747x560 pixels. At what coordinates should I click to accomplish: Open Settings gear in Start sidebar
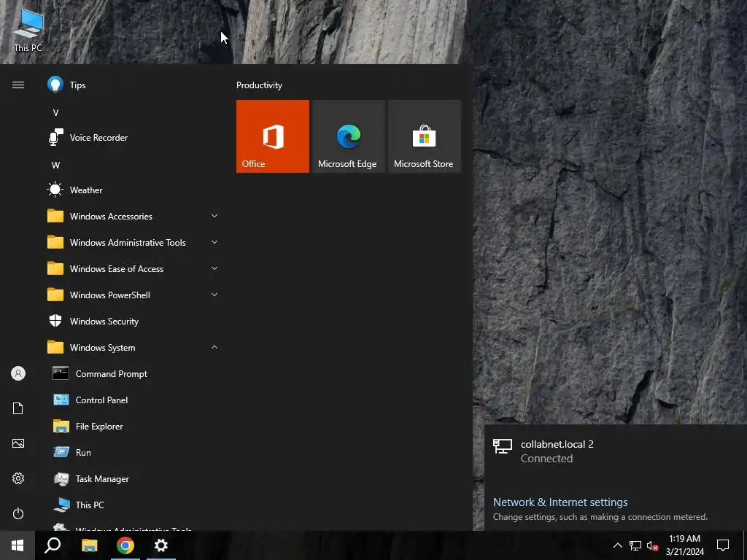(x=18, y=478)
